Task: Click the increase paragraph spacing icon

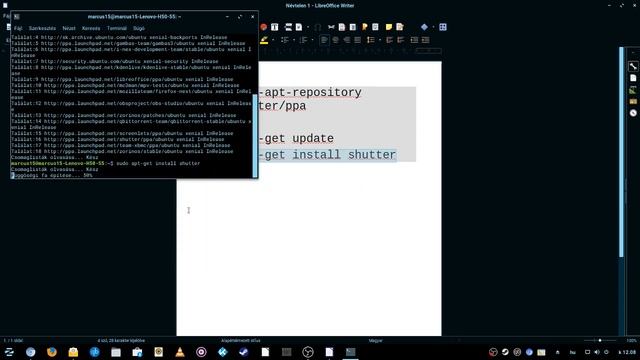Action: (389, 40)
